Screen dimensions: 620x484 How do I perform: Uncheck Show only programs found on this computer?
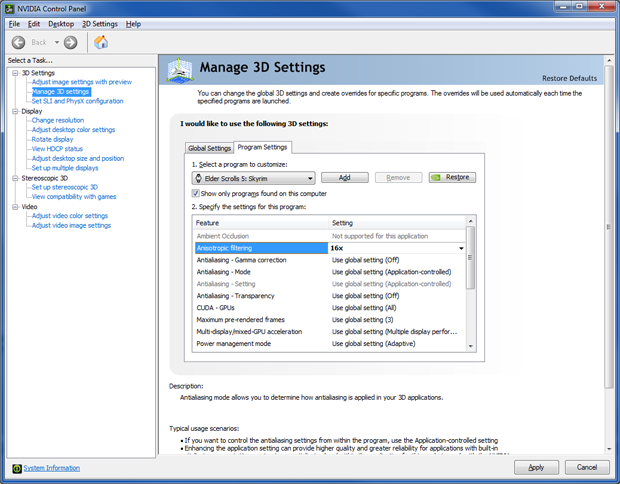point(195,193)
